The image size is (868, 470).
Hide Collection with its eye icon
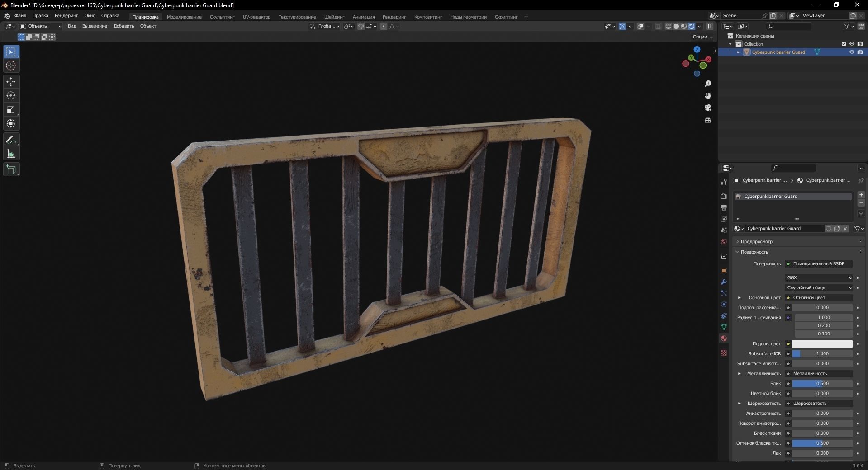tap(852, 44)
